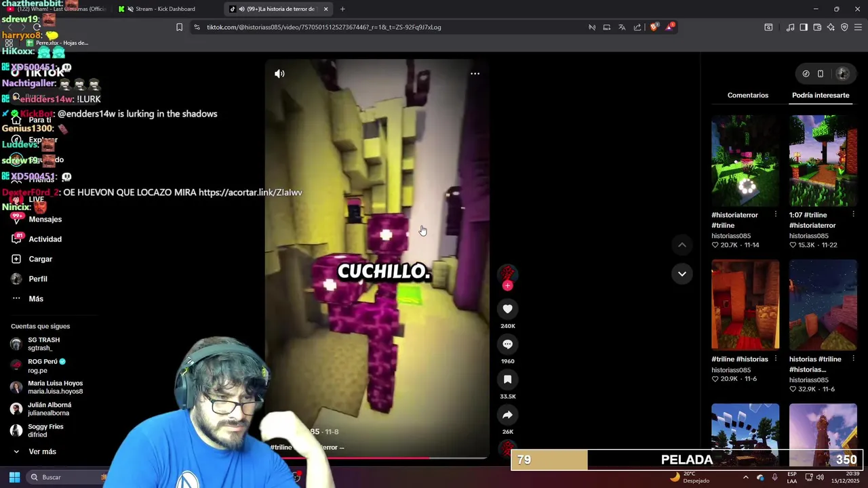Open the profile avatar menu at top right
Screen dimensions: 868x488
tap(843, 73)
